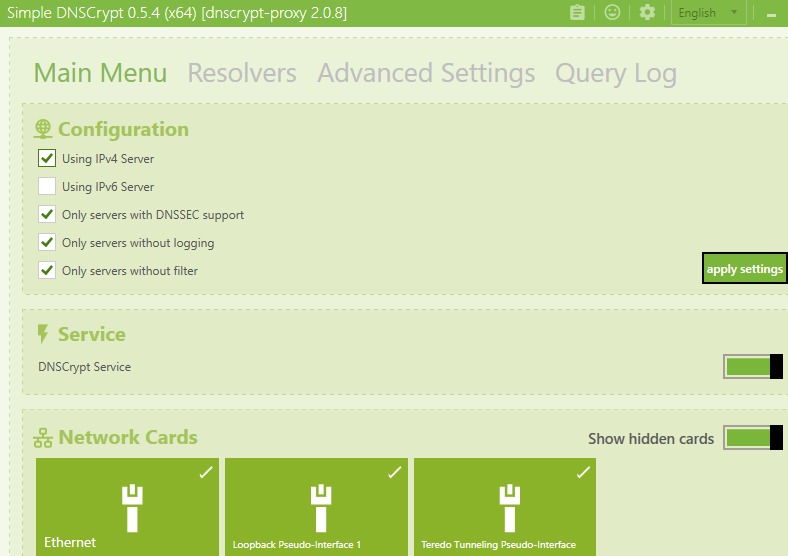Click the smiley face icon in title bar
Viewport: 788px width, 556px height.
[x=612, y=12]
